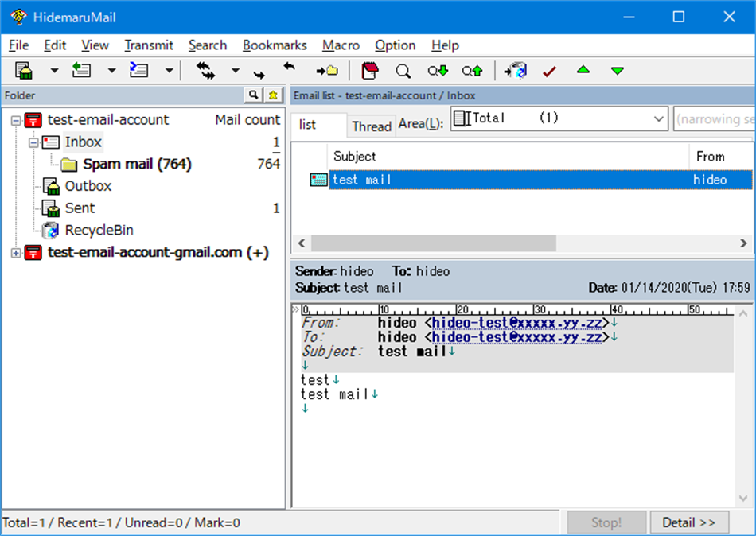Click the status bar Total=1 text
This screenshot has width=756, height=536.
point(24,522)
